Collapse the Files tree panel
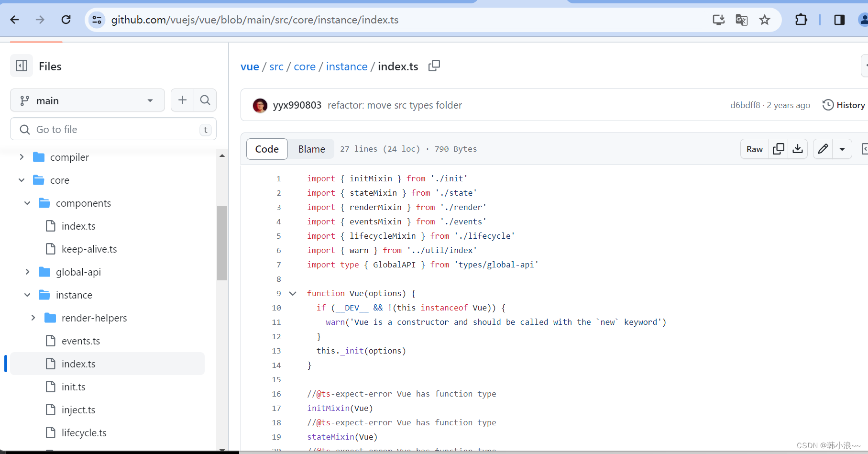 [22, 66]
